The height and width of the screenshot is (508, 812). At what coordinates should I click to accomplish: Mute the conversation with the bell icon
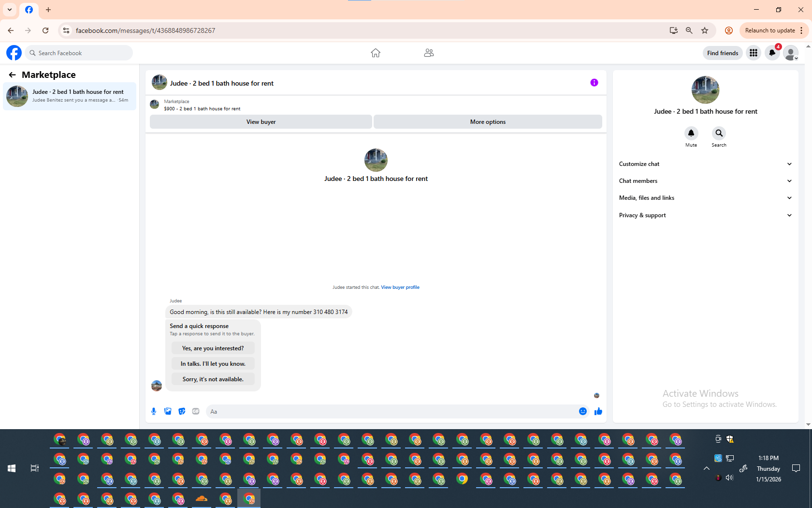[x=691, y=133]
